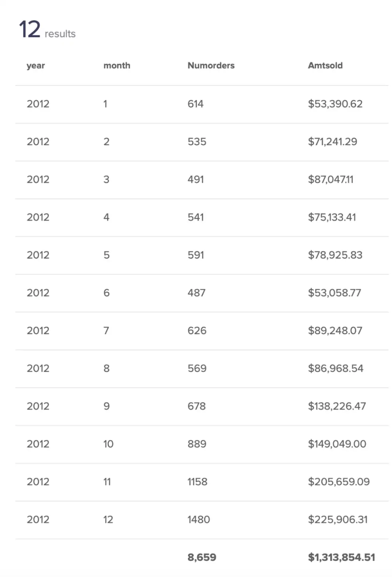Select the 626 orders cell
The width and height of the screenshot is (392, 577).
click(197, 330)
